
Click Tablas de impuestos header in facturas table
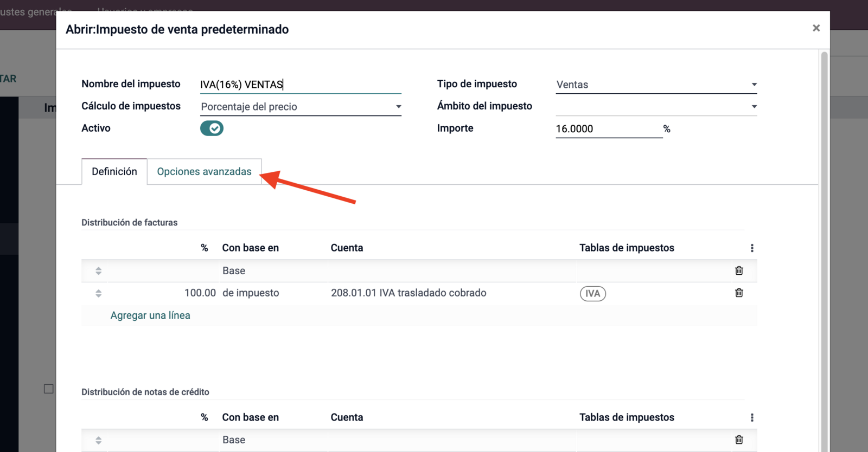pos(627,248)
